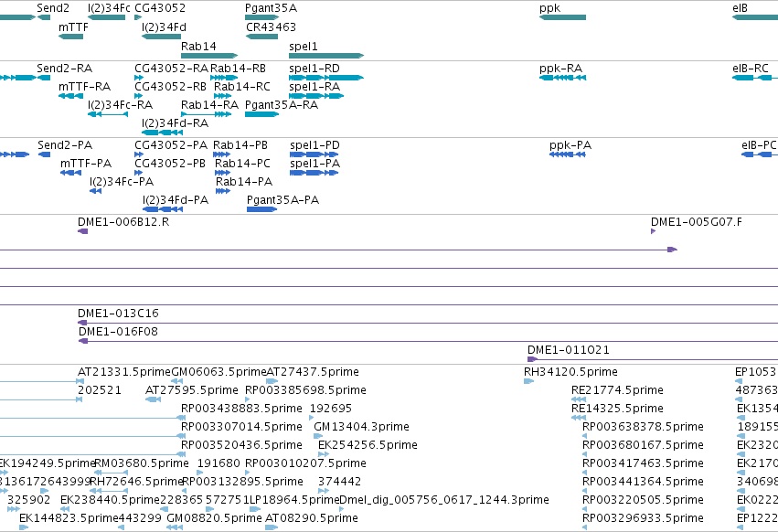Select transcript l(2)34Fd-RA
This screenshot has height=532, width=778.
162,133
